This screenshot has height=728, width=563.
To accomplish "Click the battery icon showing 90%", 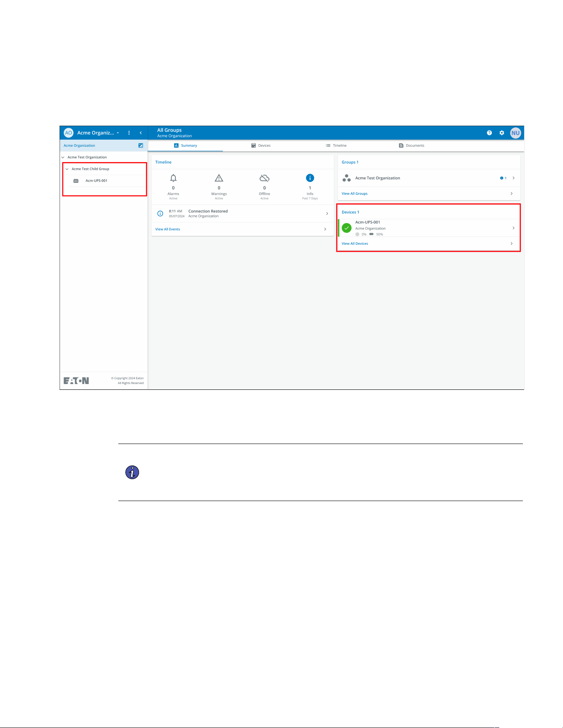I will tap(371, 234).
